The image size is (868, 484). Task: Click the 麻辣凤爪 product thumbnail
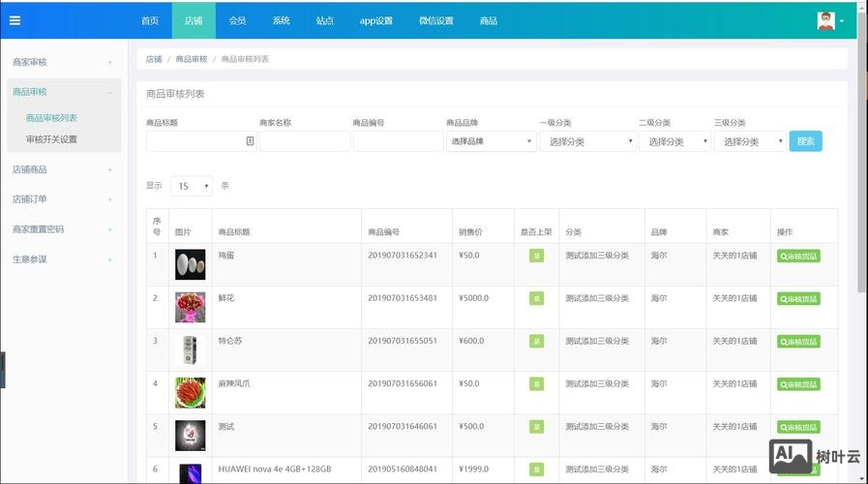pyautogui.click(x=190, y=393)
